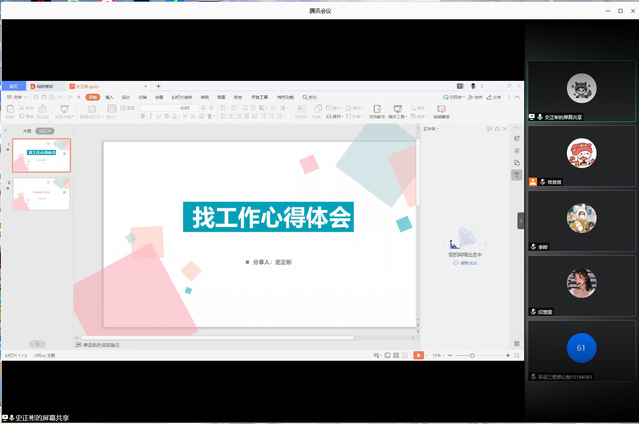Toggle the 幻灯片 view in slide panel
This screenshot has height=424, width=639.
tap(45, 131)
